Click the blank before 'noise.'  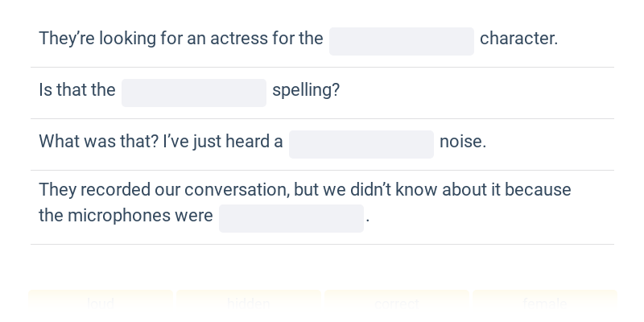(x=361, y=145)
